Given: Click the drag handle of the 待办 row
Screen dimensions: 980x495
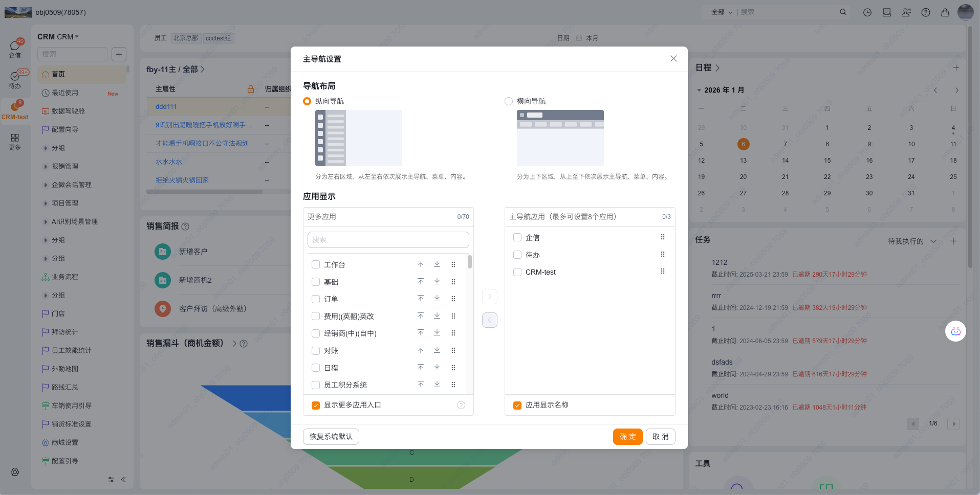Looking at the screenshot, I should (x=663, y=255).
